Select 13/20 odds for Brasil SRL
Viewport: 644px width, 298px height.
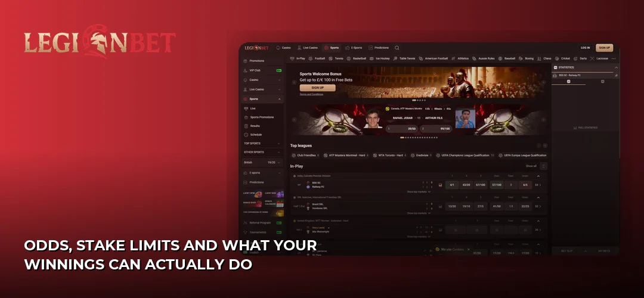[452, 206]
